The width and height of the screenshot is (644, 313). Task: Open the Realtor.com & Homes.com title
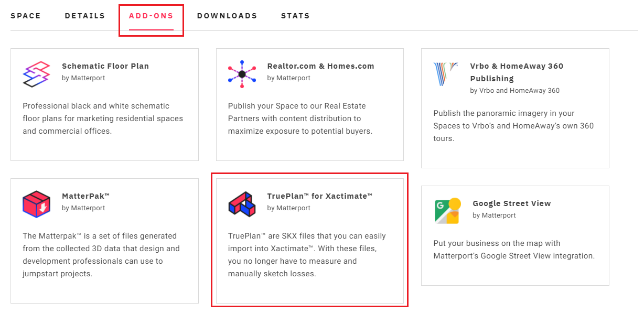pyautogui.click(x=321, y=66)
